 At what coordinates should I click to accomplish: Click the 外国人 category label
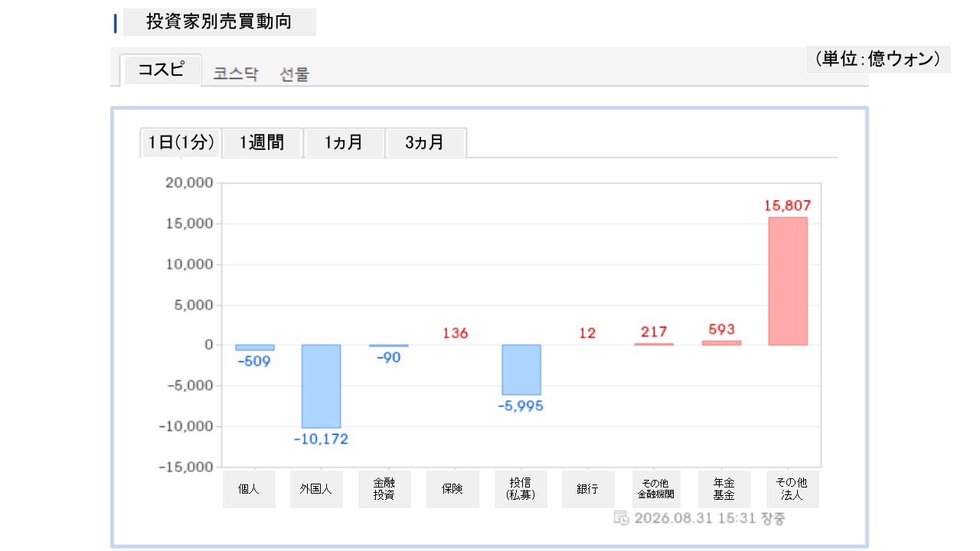(x=316, y=489)
